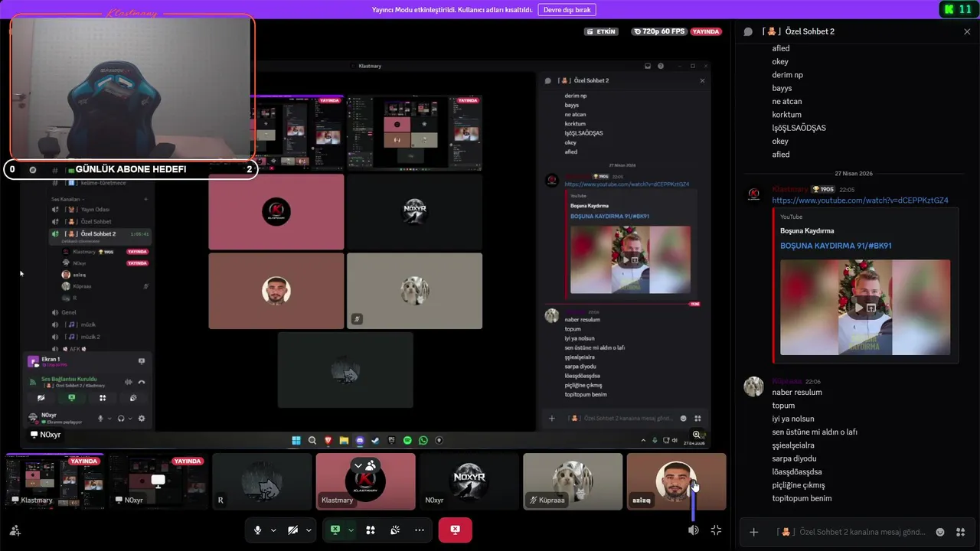Open Özel Sohbet voice channel in shared screen

coord(96,221)
